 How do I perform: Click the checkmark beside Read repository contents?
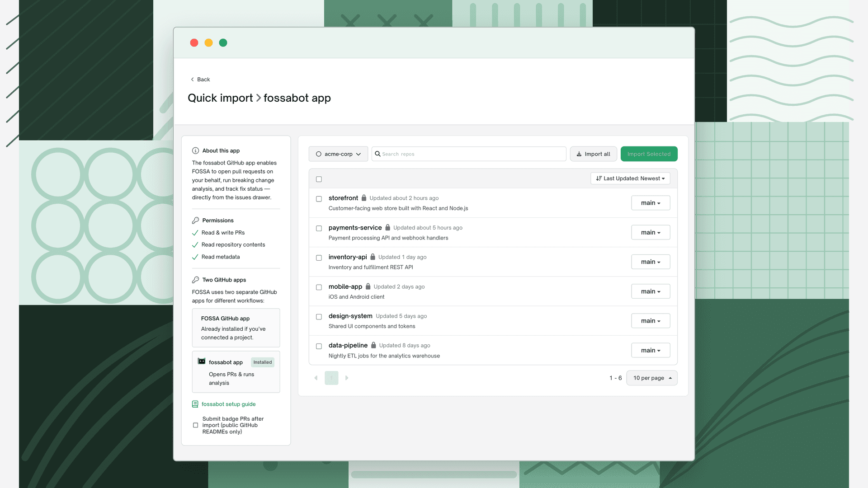[x=195, y=245]
